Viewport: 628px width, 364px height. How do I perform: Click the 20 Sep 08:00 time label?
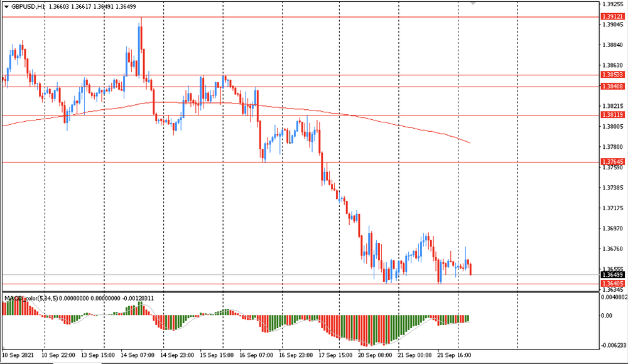(375, 355)
